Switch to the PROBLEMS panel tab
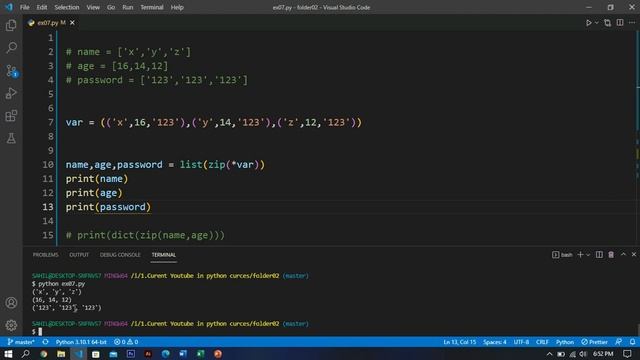The image size is (640, 360). pos(46,255)
